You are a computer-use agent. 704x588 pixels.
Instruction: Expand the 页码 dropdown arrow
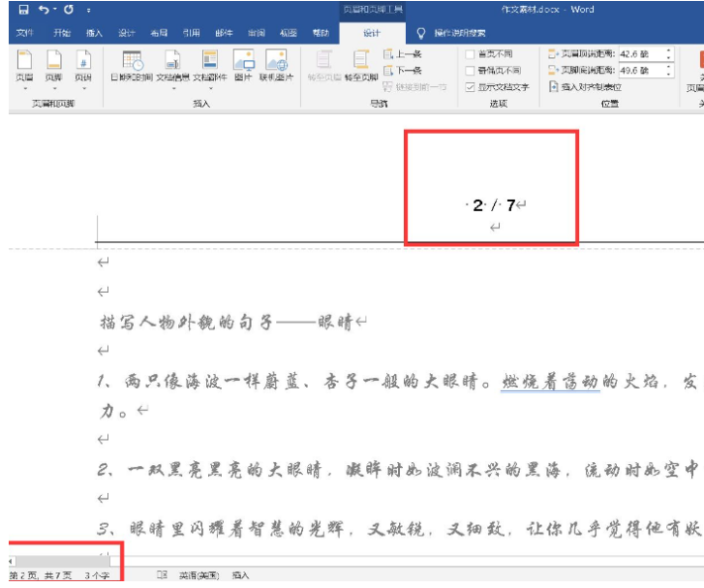(84, 88)
